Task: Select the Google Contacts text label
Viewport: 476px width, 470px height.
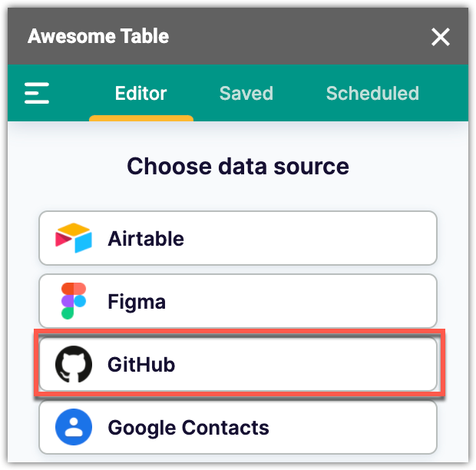Action: (x=188, y=427)
